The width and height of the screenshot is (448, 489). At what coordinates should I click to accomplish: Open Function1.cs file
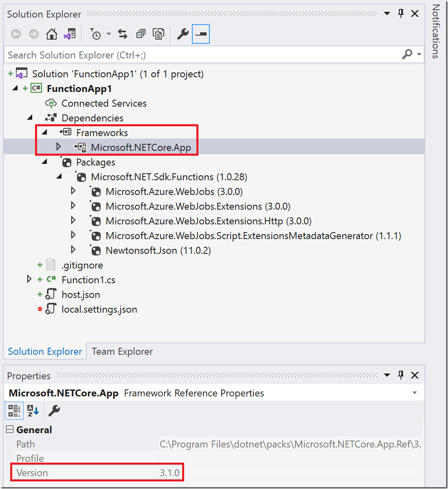89,280
